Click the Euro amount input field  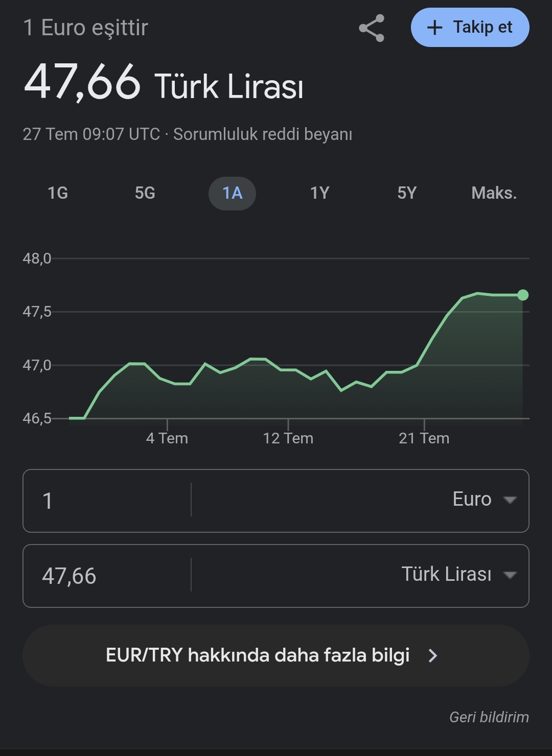coord(107,500)
